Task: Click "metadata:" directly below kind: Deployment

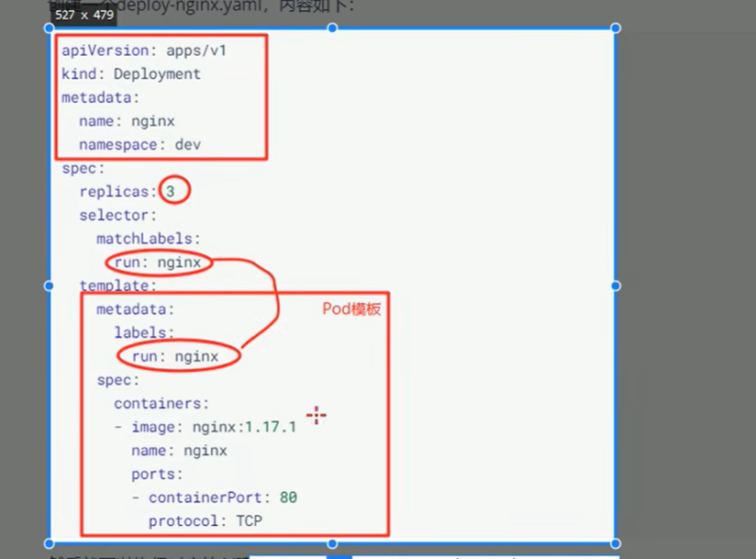Action: point(100,98)
